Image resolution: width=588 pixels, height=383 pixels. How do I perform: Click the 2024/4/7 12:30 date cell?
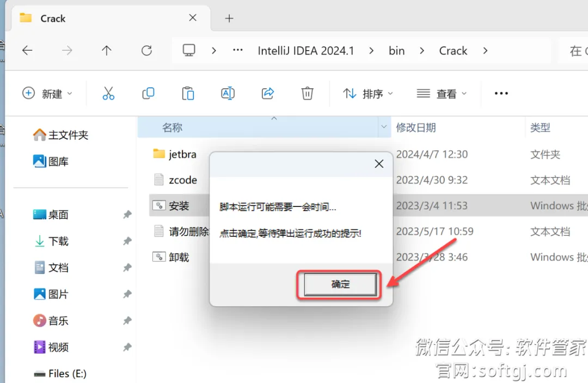point(432,154)
